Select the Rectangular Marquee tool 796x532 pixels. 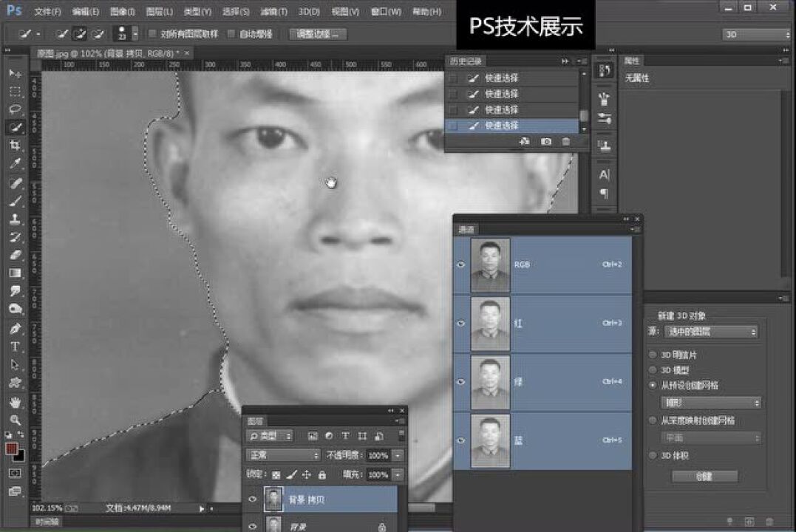[x=16, y=92]
